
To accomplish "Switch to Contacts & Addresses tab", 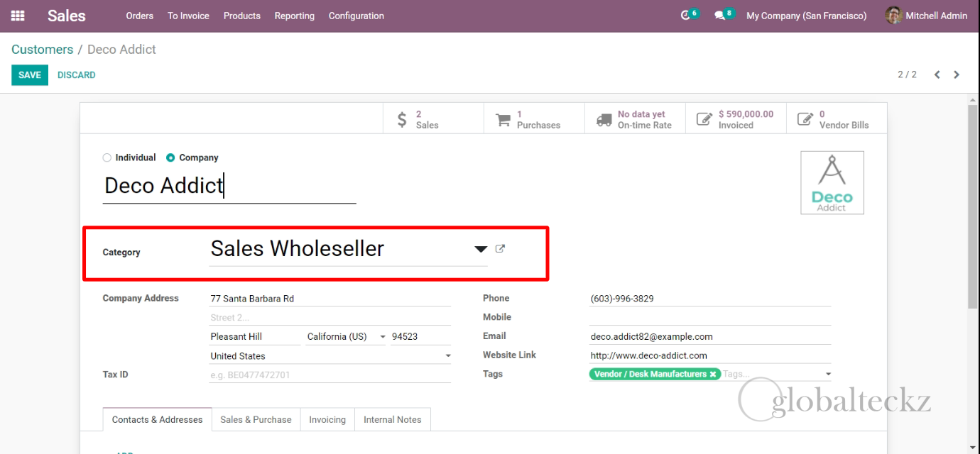I will 157,419.
